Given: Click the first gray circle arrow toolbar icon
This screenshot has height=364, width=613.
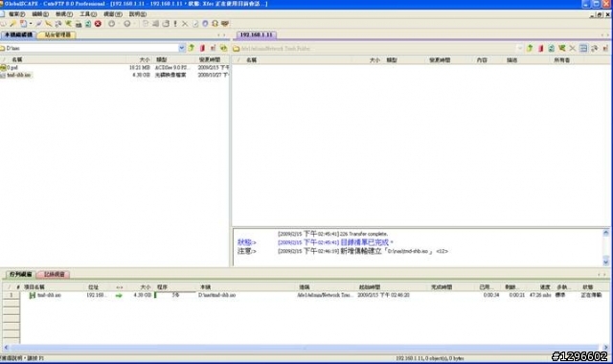Looking at the screenshot, I should pyautogui.click(x=111, y=24).
